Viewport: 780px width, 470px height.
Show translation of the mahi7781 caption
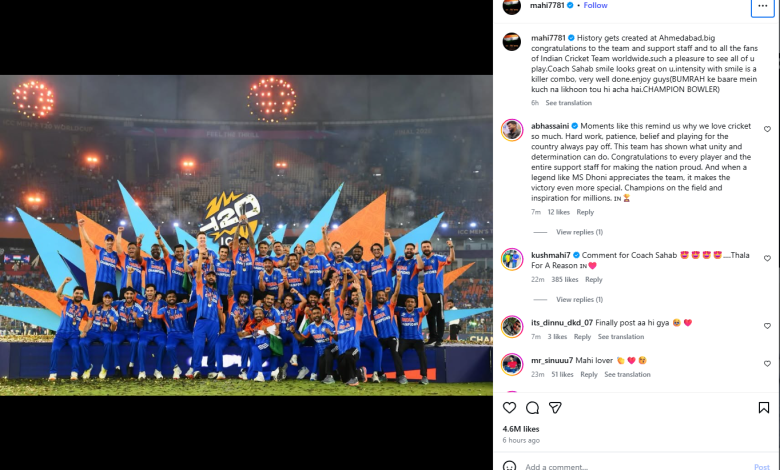(569, 103)
